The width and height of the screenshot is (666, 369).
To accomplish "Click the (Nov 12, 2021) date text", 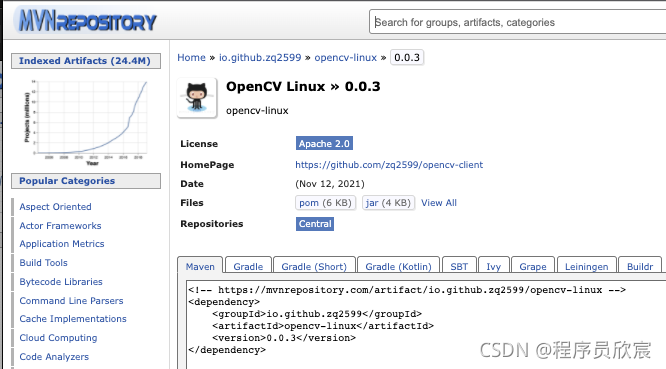I will tap(330, 184).
